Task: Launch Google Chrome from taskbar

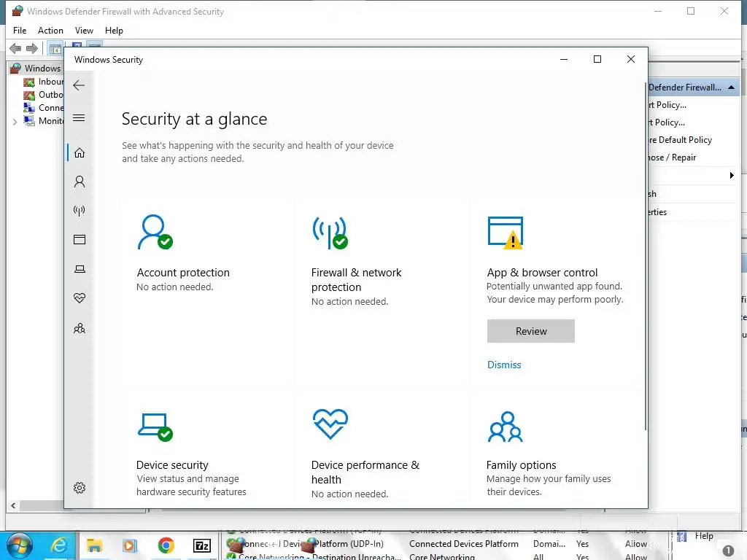Action: (x=166, y=545)
